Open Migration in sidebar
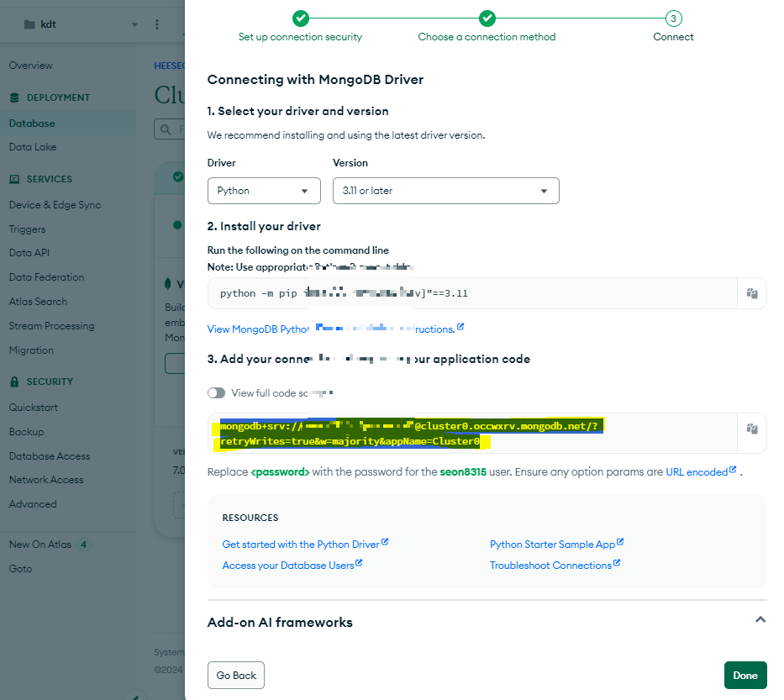Viewport: 784px width, 700px height. [x=31, y=350]
